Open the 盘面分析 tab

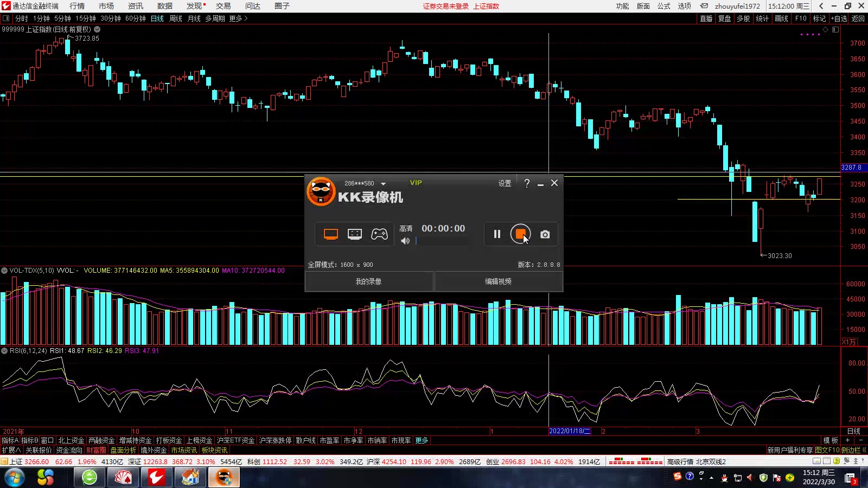click(123, 450)
